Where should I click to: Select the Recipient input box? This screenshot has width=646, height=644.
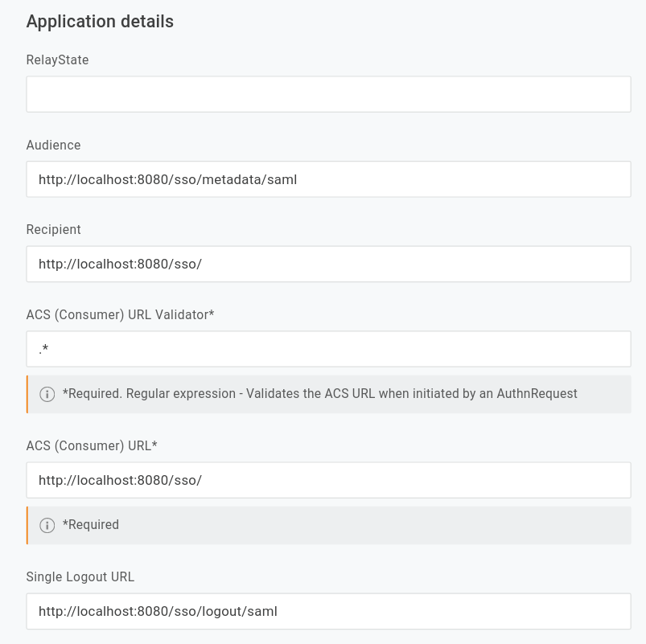328,264
